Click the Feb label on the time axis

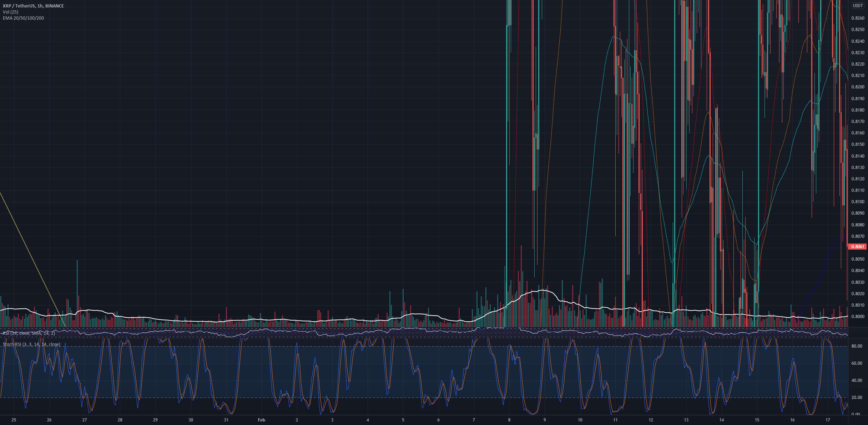click(x=262, y=420)
